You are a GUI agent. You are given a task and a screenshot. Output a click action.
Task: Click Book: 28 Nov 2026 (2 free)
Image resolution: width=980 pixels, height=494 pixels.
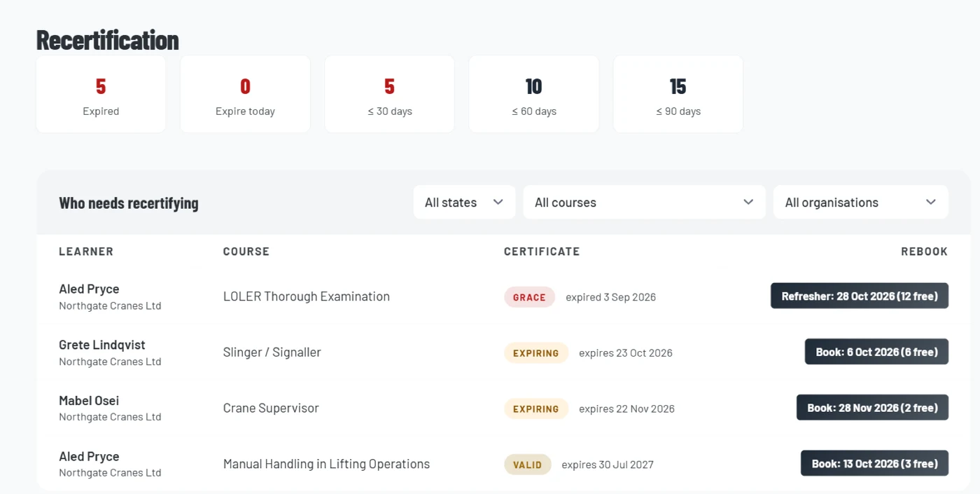click(x=872, y=407)
